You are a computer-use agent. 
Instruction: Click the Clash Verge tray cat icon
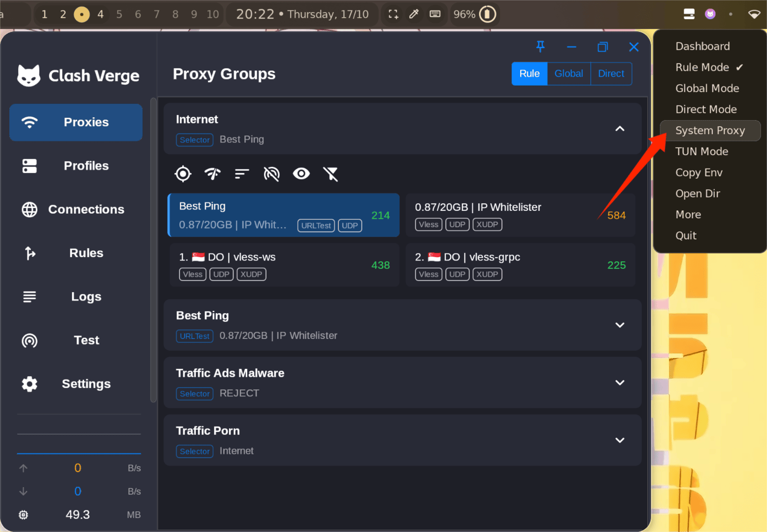(710, 14)
